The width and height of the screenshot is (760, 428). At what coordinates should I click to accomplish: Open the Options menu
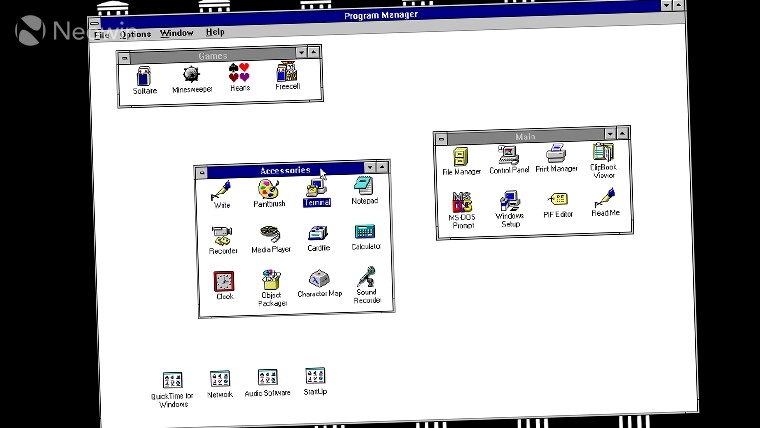pos(135,34)
